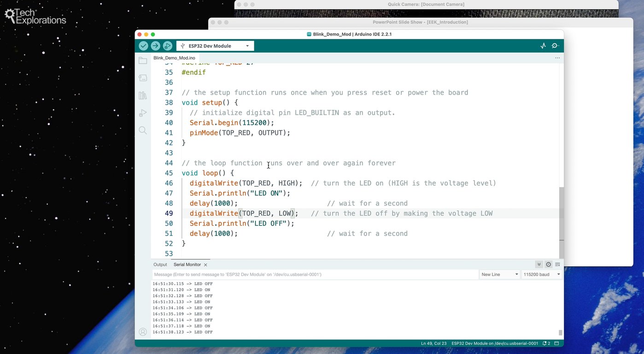This screenshot has height=354, width=644.
Task: Click the Ln 49, Col 23 status entry
Action: coord(434,343)
